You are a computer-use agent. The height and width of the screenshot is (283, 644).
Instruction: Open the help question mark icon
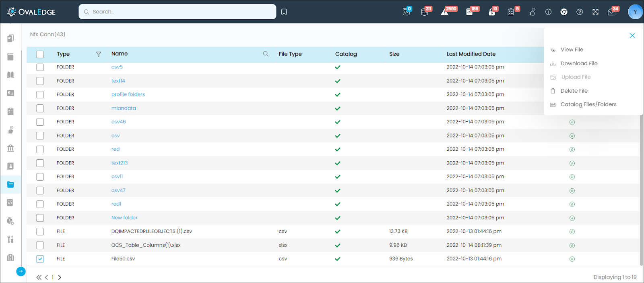tap(580, 12)
